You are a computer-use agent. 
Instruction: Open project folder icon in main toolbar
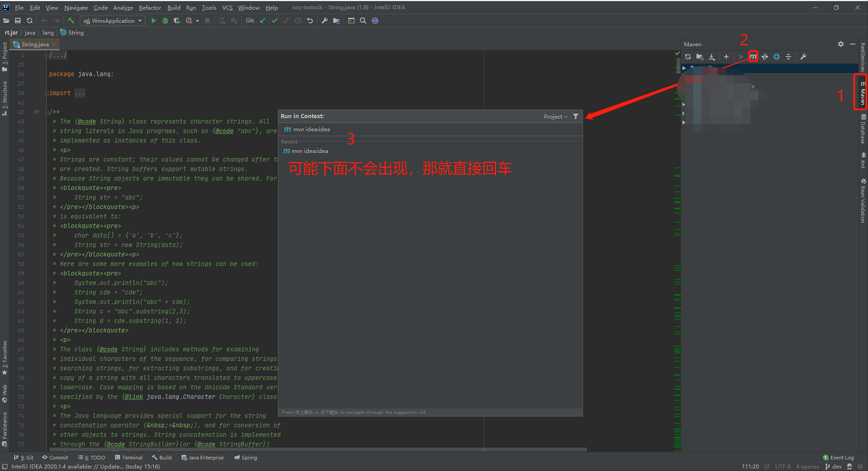pos(7,21)
